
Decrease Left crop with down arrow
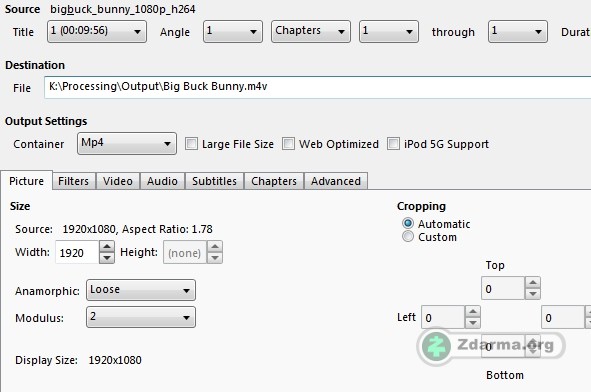(x=473, y=323)
